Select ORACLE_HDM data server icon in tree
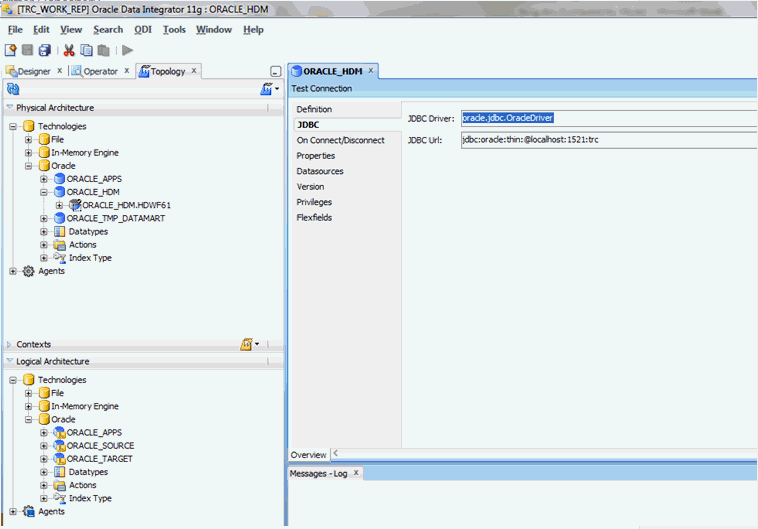758x529 pixels. click(59, 192)
